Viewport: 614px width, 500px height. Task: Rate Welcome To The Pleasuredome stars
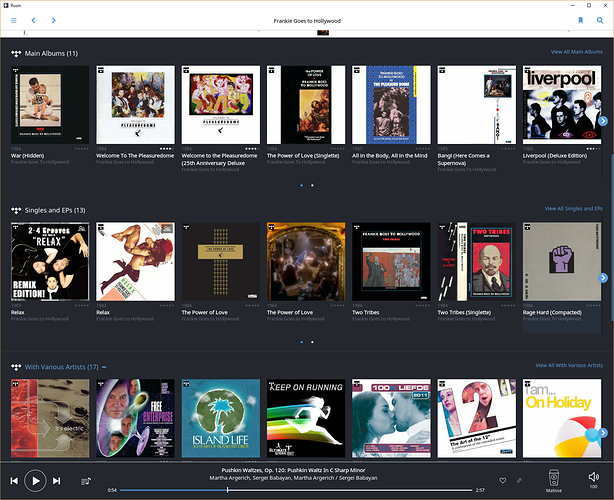coord(167,149)
